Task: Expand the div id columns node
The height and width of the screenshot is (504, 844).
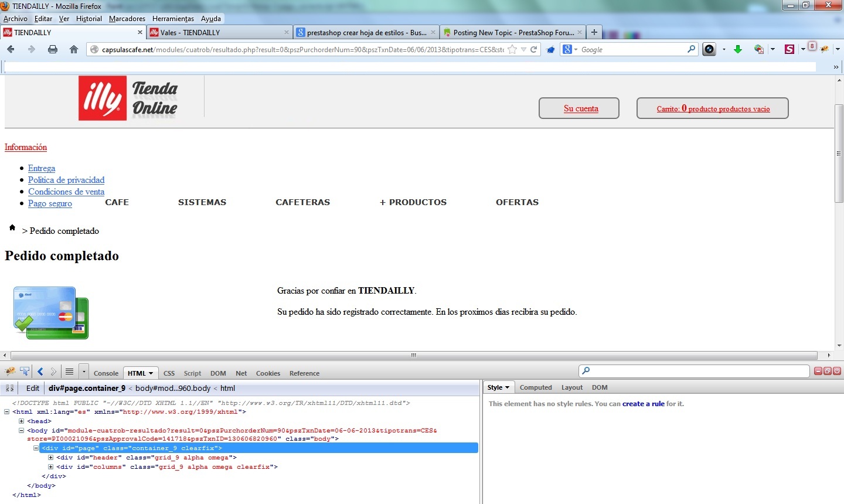Action: tap(50, 467)
